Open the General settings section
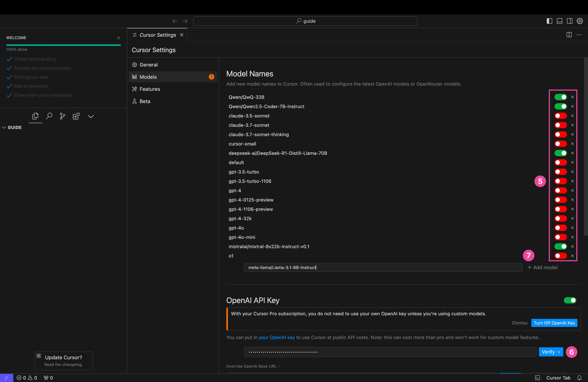Viewport: 588px width, 382px height. click(173, 65)
